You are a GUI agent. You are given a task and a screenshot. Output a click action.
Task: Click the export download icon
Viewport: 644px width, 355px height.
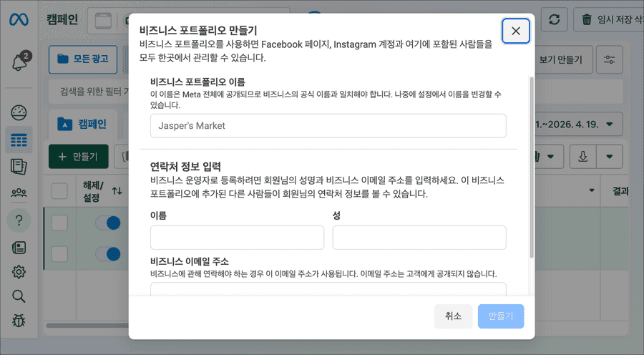click(x=582, y=157)
